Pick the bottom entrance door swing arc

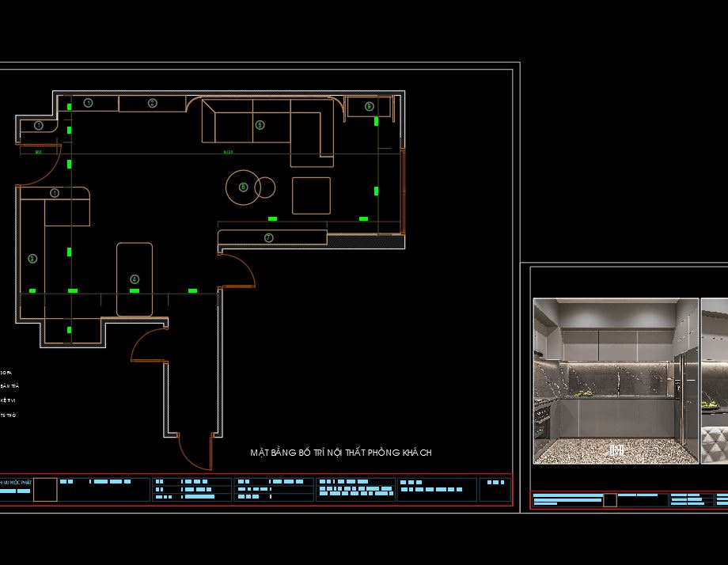pos(195,452)
